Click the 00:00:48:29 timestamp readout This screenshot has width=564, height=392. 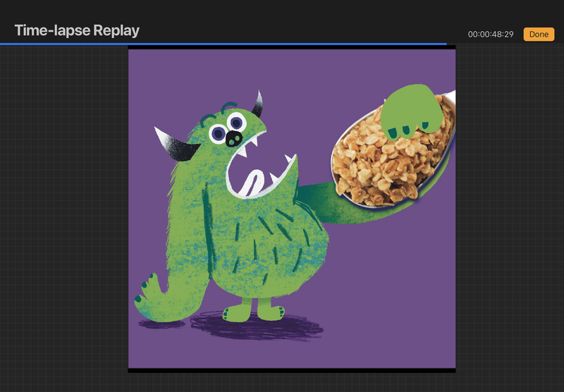tap(491, 34)
